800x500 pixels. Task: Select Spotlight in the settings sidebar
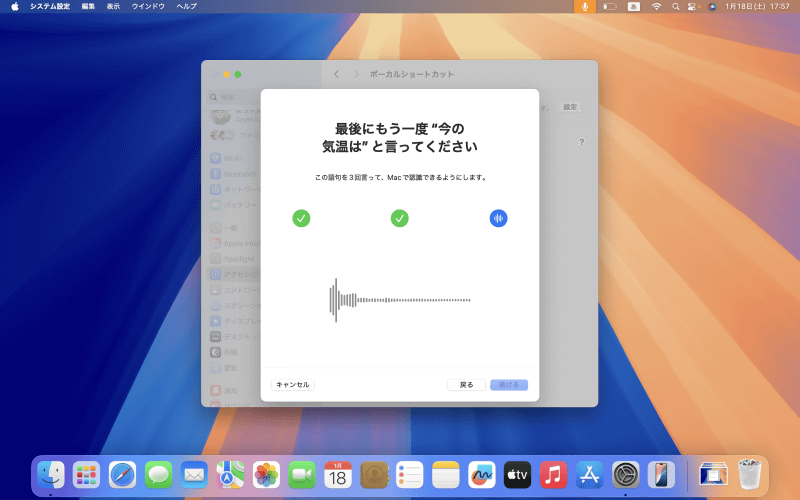(x=234, y=259)
